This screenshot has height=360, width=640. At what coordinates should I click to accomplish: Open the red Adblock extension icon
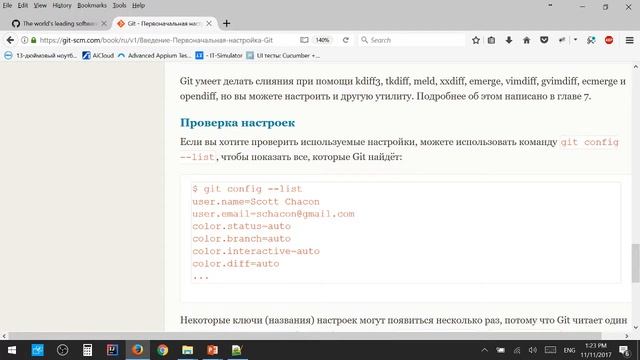coord(609,40)
